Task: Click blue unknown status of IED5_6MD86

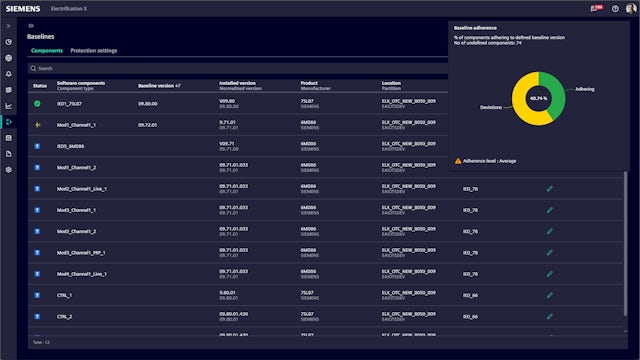Action: pos(37,146)
